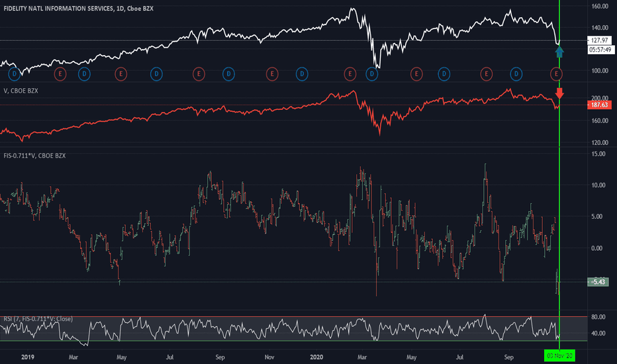This screenshot has height=364, width=617.
Task: Open the March 2020 dividend marker
Action: [x=372, y=73]
